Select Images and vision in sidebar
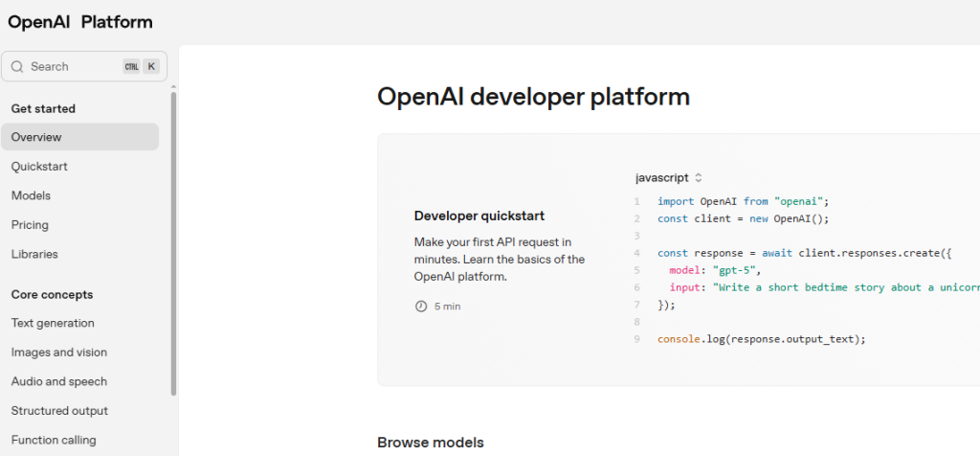 click(59, 353)
